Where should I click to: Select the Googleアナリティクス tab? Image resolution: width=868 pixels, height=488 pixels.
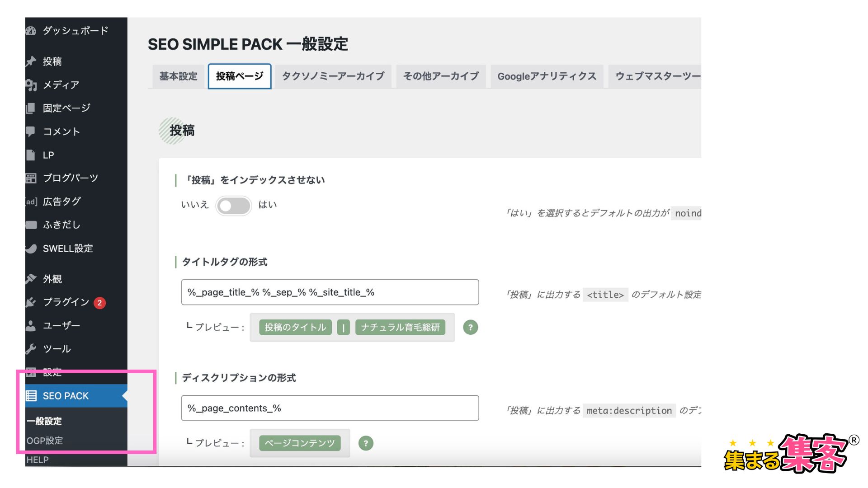pyautogui.click(x=547, y=76)
